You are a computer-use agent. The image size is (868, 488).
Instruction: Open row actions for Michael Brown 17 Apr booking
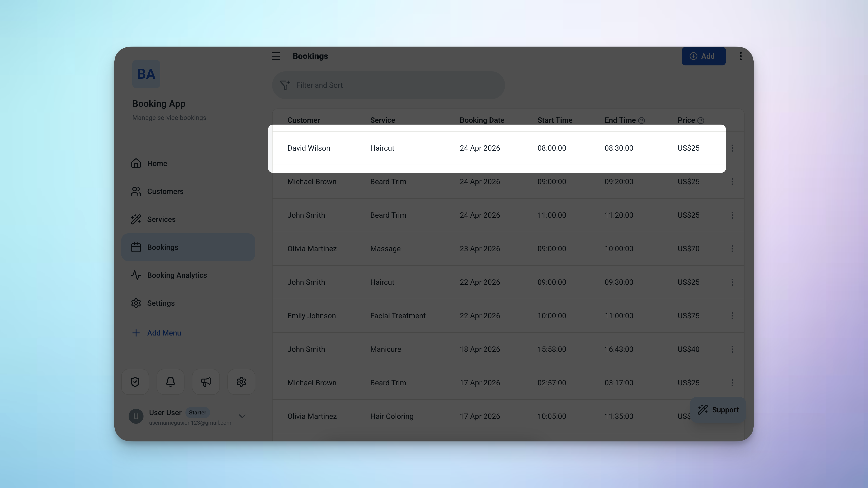coord(732,383)
